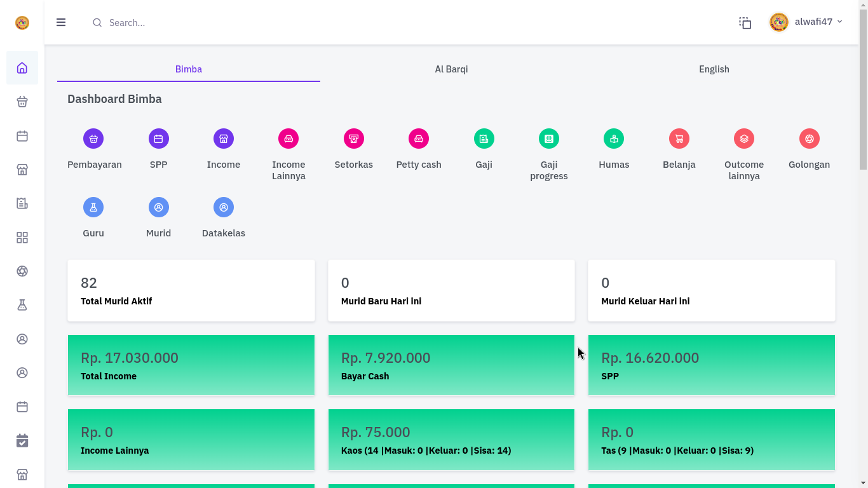Open the Total Murid Aktif card

[x=191, y=290]
